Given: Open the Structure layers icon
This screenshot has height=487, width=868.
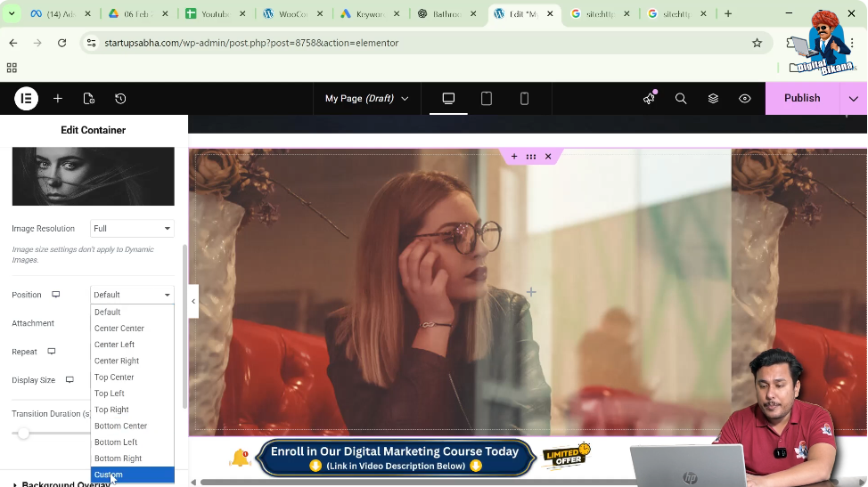Looking at the screenshot, I should pos(713,99).
